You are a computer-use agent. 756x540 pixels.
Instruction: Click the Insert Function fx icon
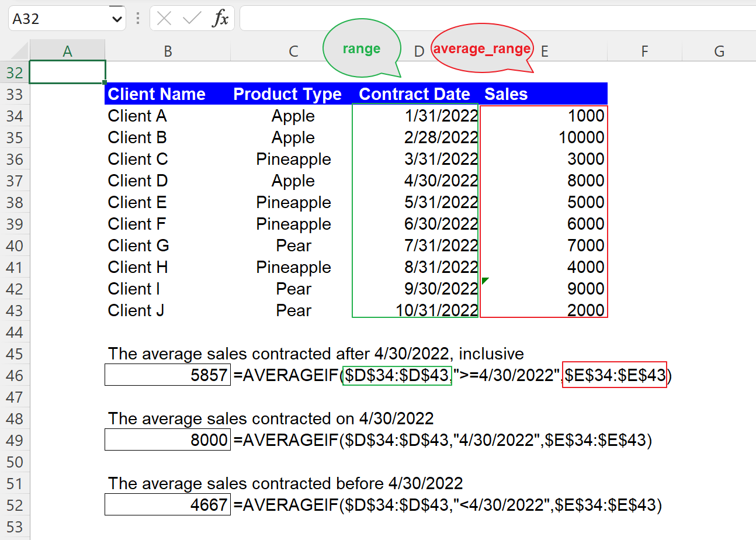[220, 19]
